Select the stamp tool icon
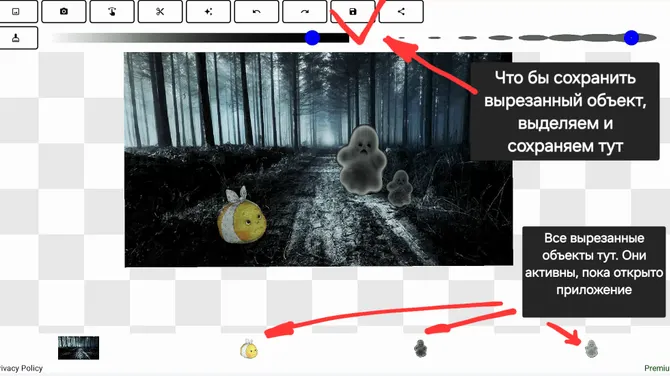Viewport: 670px width, 376px height. point(16,38)
